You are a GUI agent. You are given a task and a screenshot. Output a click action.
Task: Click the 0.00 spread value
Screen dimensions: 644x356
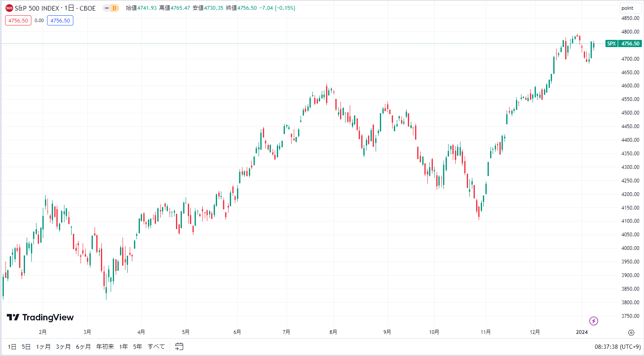[39, 20]
